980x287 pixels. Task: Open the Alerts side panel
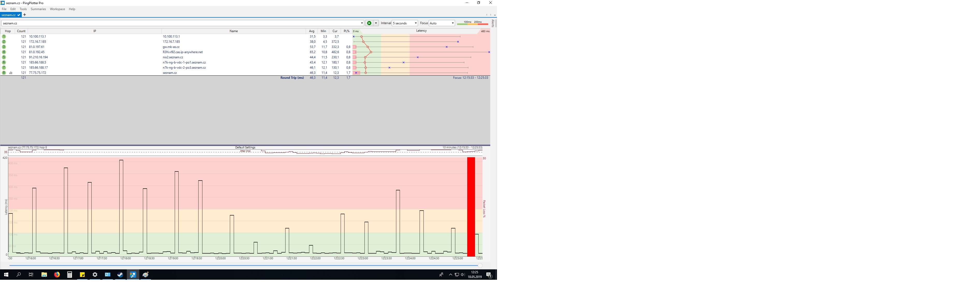tap(493, 23)
